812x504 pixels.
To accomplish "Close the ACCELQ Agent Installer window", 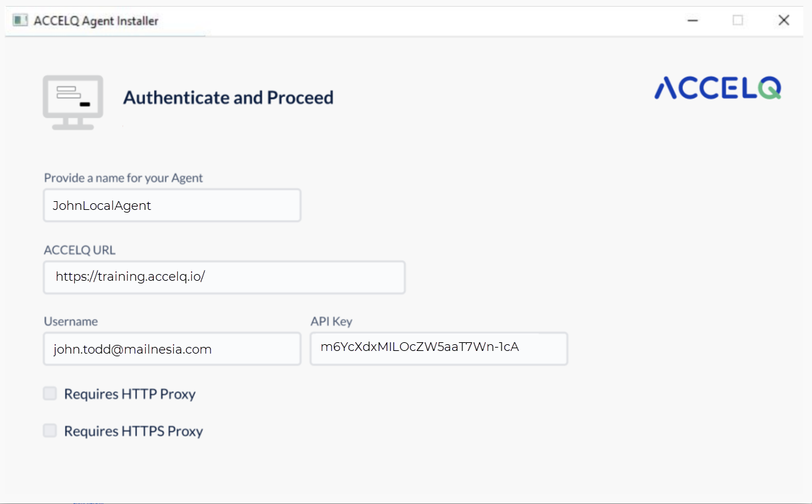I will [784, 21].
